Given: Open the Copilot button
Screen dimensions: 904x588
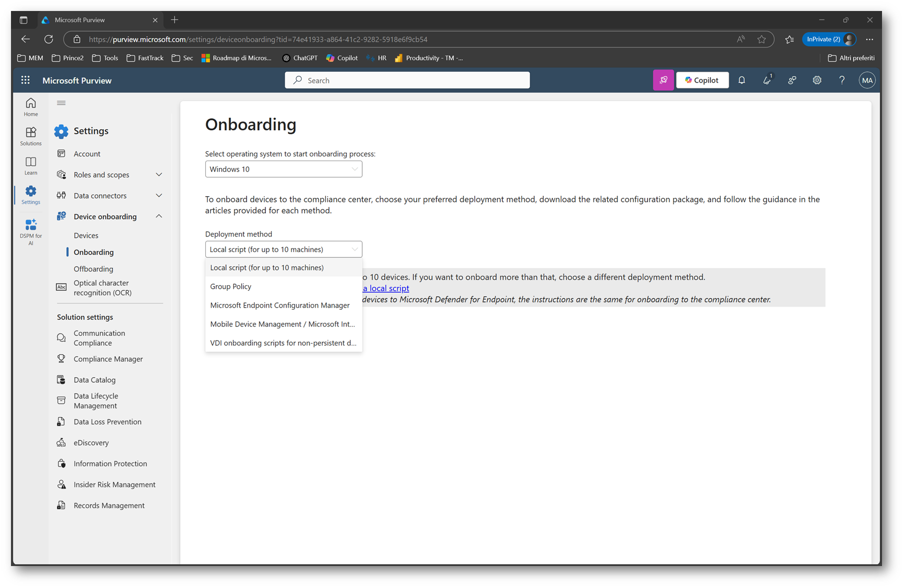Looking at the screenshot, I should pos(702,80).
